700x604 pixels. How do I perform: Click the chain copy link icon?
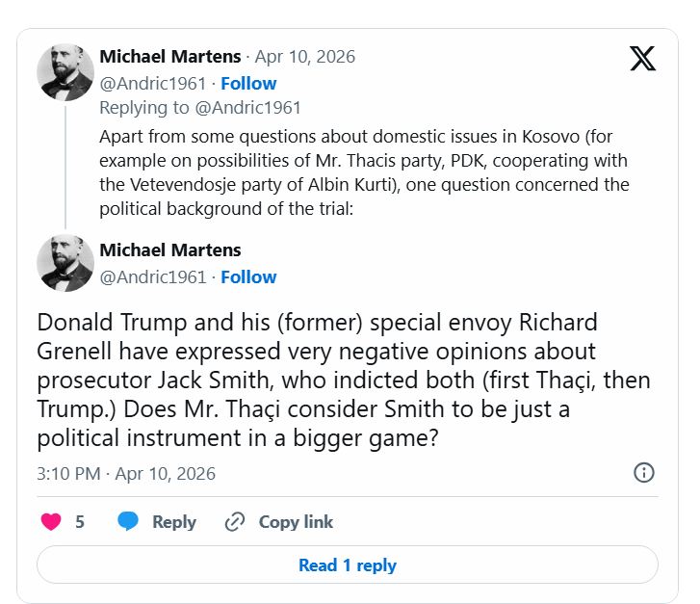pyautogui.click(x=235, y=522)
